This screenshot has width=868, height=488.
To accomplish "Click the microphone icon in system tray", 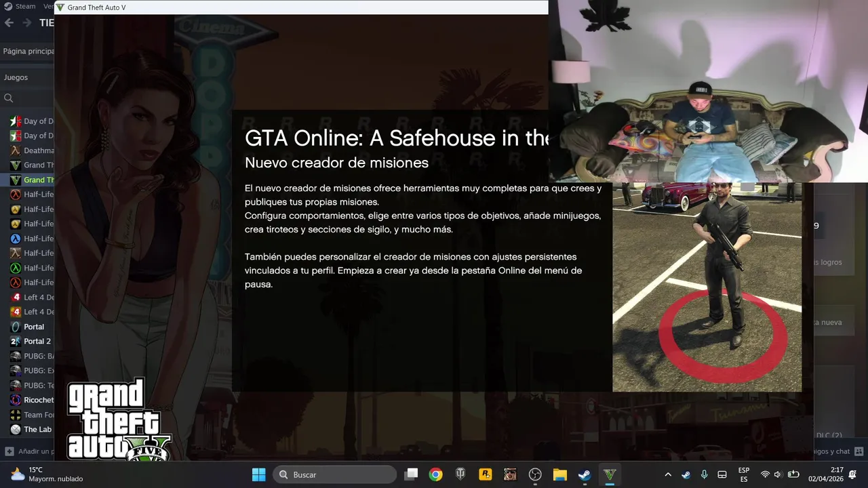I will click(x=705, y=474).
